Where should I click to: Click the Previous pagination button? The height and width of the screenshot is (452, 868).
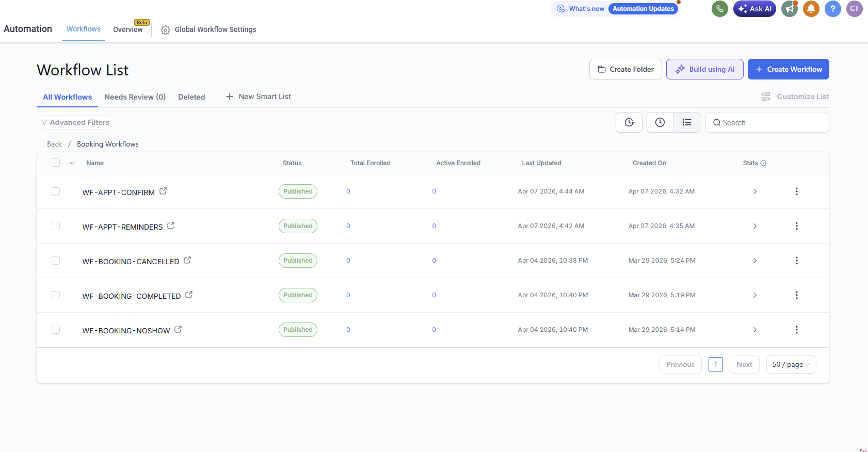pyautogui.click(x=680, y=364)
